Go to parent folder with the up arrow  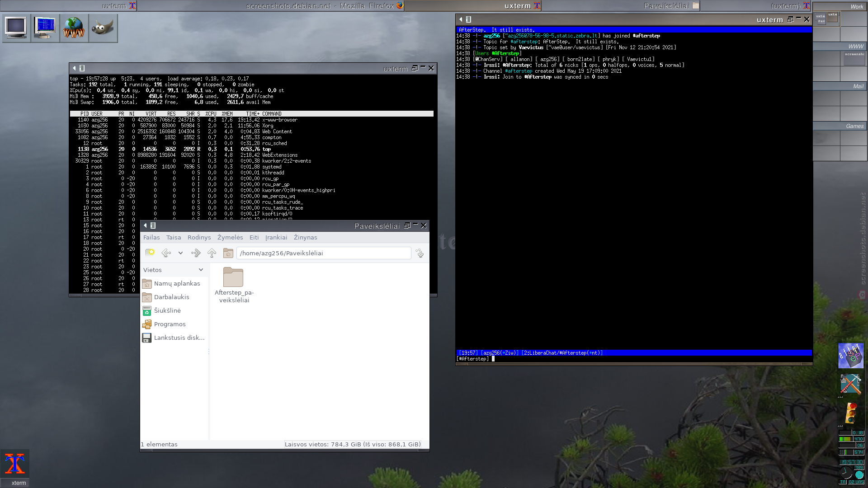pos(212,253)
